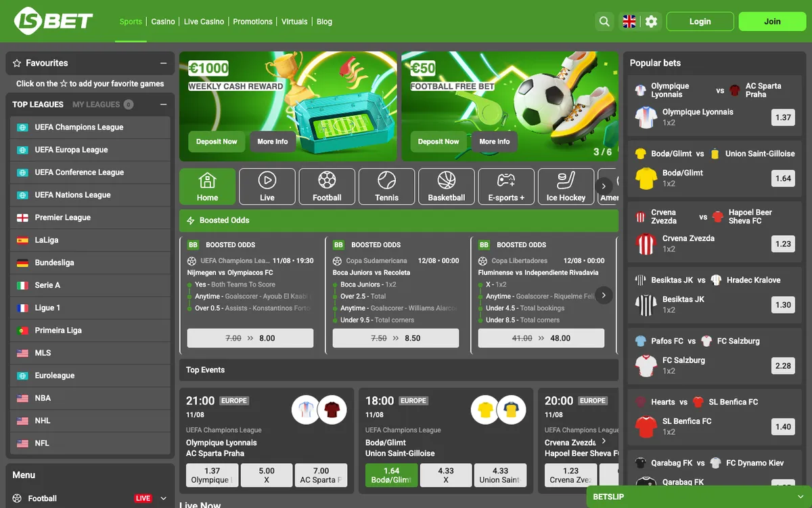Click the LSBET logo

pyautogui.click(x=53, y=21)
